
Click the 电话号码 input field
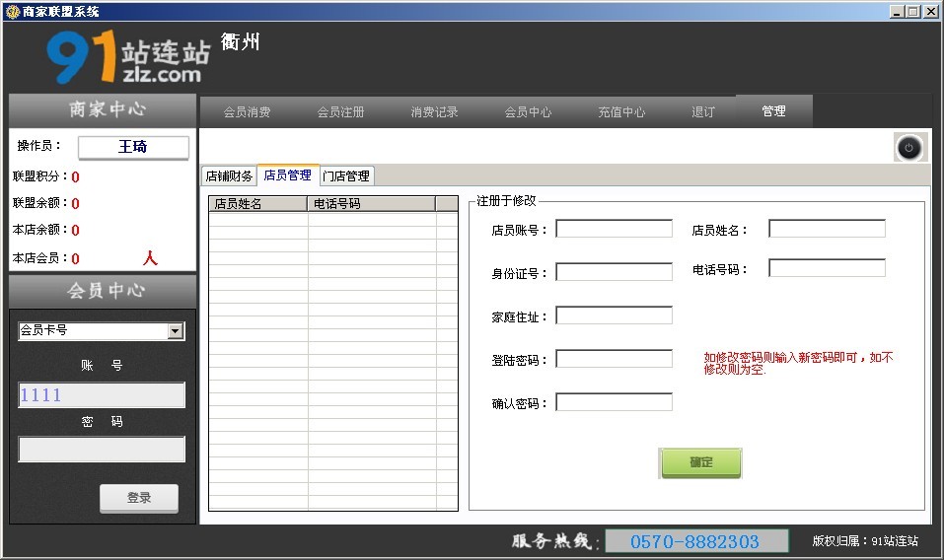827,268
